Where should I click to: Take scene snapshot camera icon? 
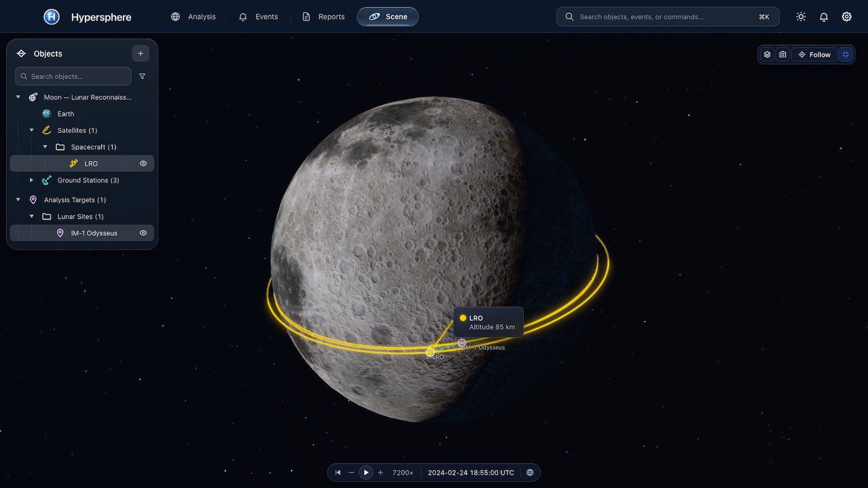[x=783, y=55]
